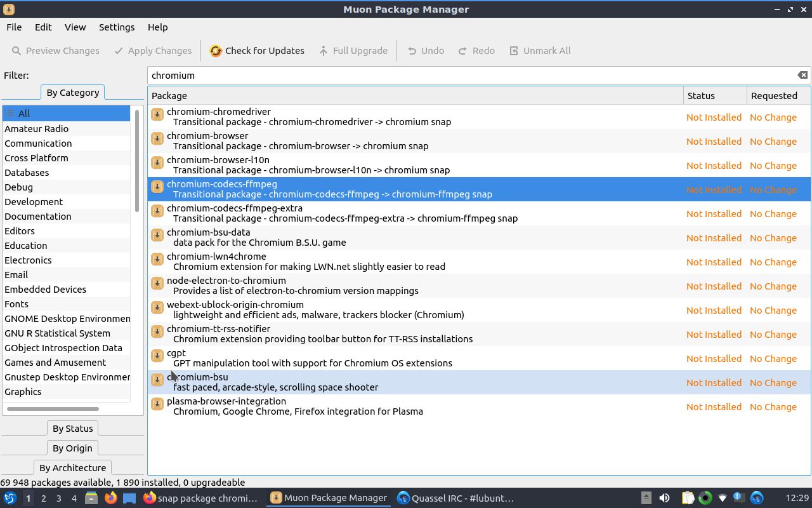Click the chromium-bsu-data package icon
The height and width of the screenshot is (508, 812).
tap(157, 236)
